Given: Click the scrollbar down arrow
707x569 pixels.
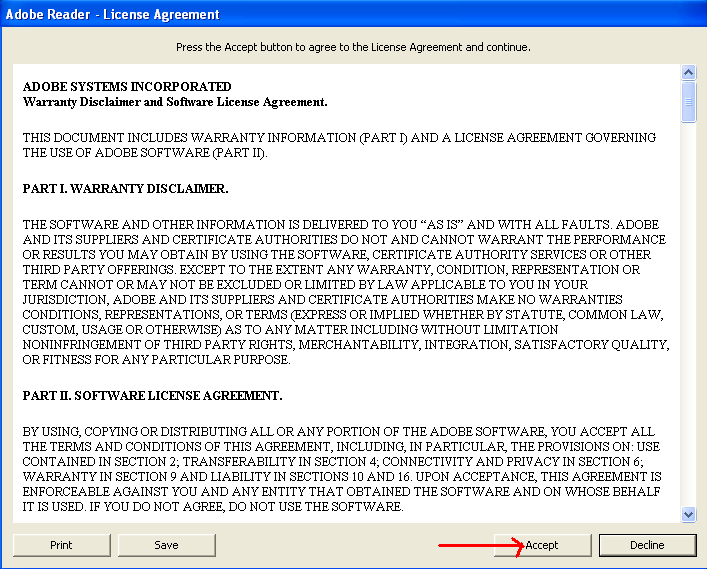Looking at the screenshot, I should (x=689, y=514).
